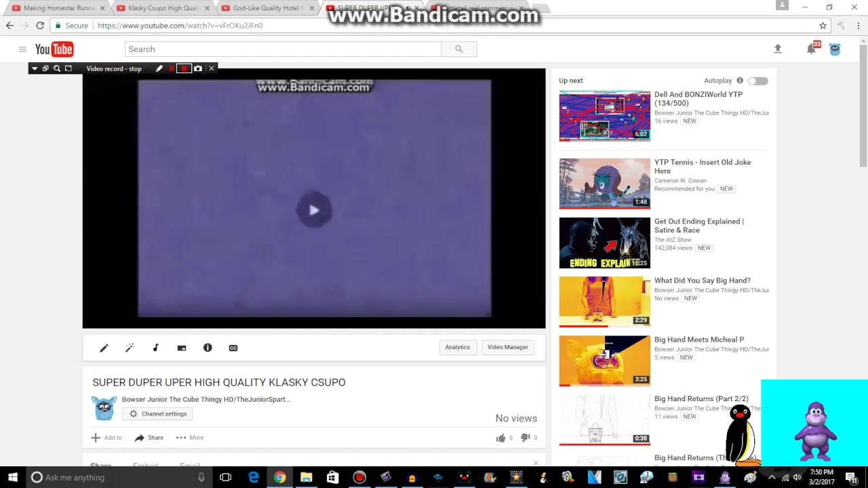Open YTP Tennis - Insert Old Joke Here

703,167
